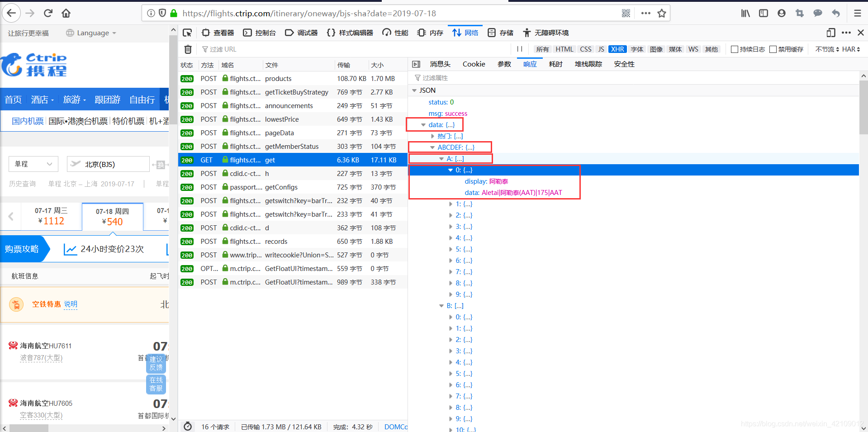Open the tracking protection shield icon

162,13
